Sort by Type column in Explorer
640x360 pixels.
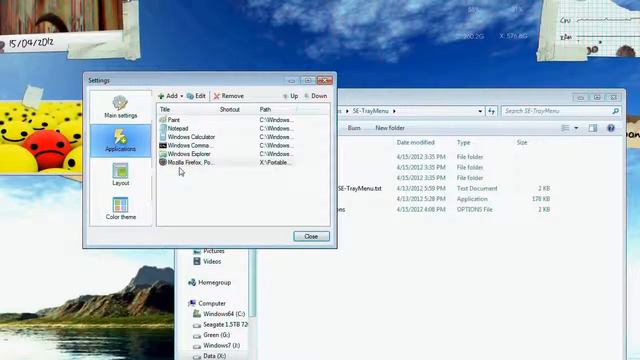464,142
